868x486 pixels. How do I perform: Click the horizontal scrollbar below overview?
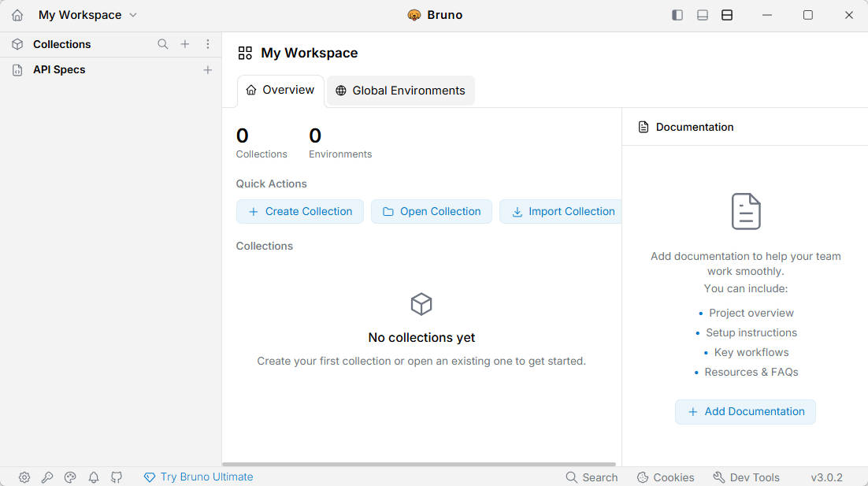point(419,464)
